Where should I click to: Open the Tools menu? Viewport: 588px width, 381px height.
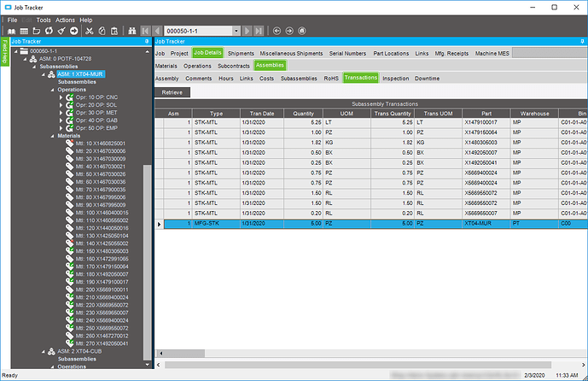point(44,20)
